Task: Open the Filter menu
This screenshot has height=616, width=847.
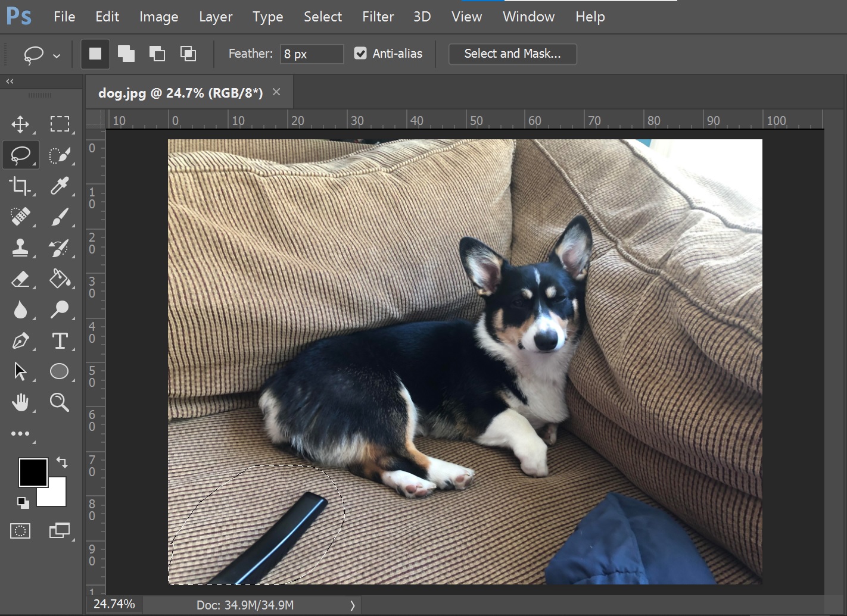Action: tap(378, 17)
